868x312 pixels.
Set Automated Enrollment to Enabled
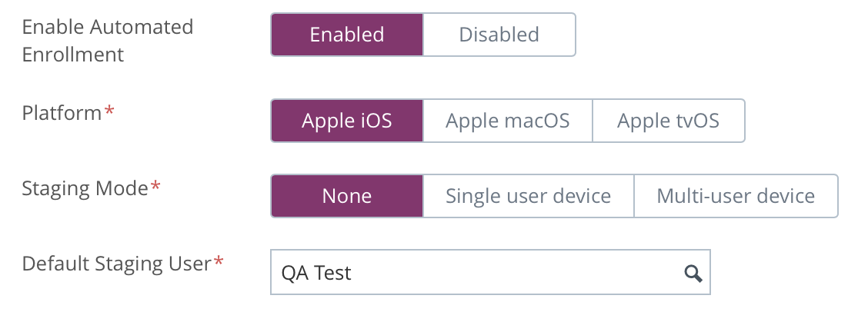pos(346,35)
